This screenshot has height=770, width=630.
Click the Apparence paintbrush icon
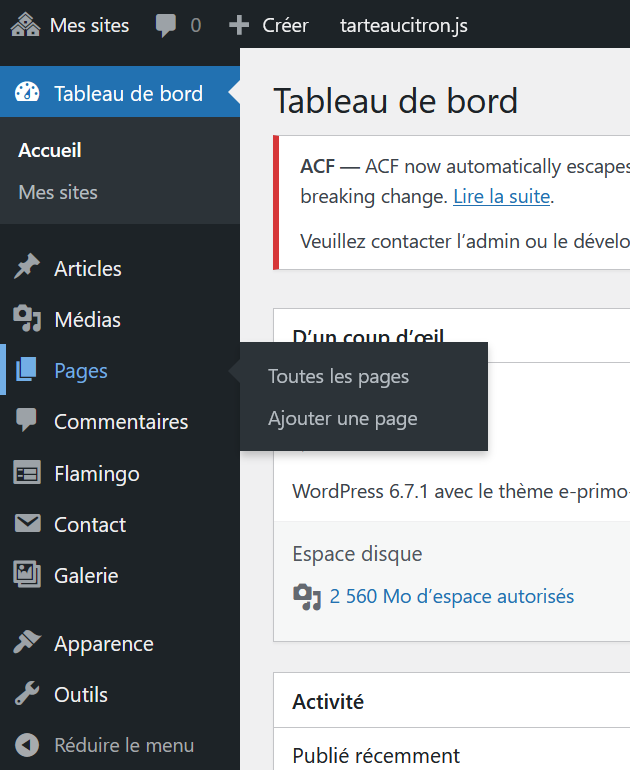(27, 642)
